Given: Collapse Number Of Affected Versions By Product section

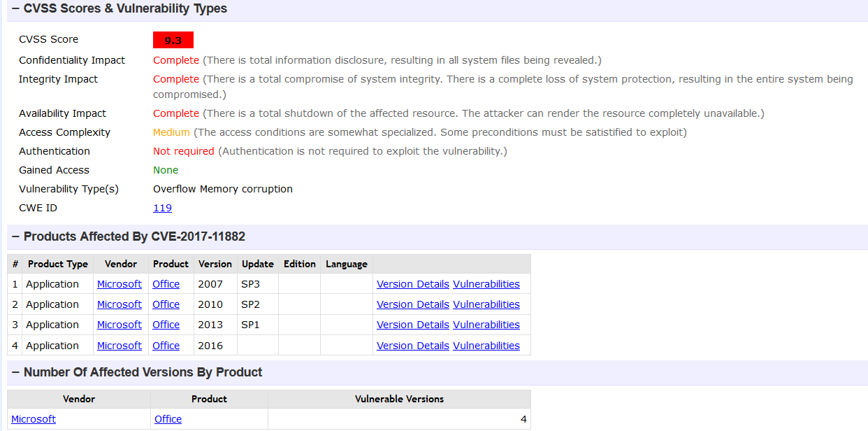Looking at the screenshot, I should [x=15, y=372].
